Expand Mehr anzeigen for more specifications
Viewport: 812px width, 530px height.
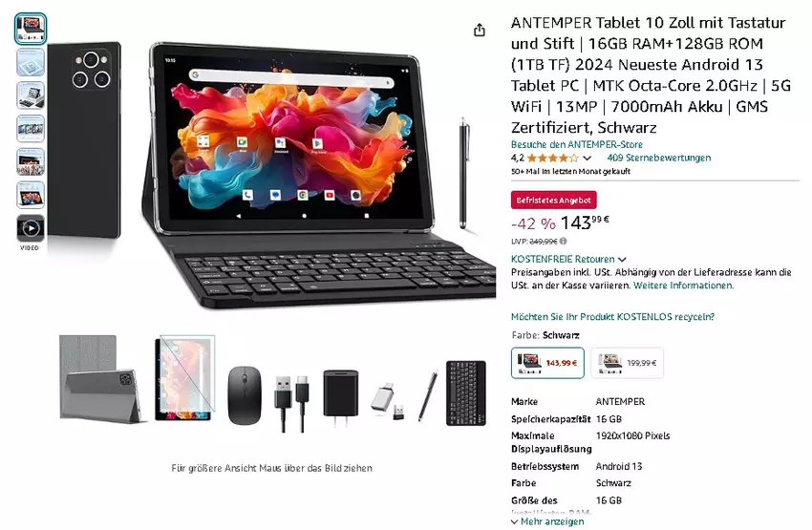pyautogui.click(x=547, y=521)
